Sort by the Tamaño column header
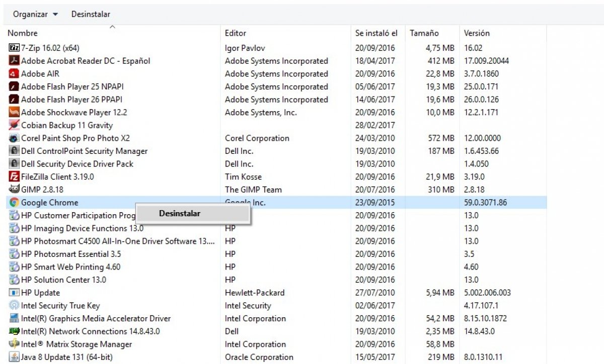Screen dimensions: 604x364 tap(424, 33)
